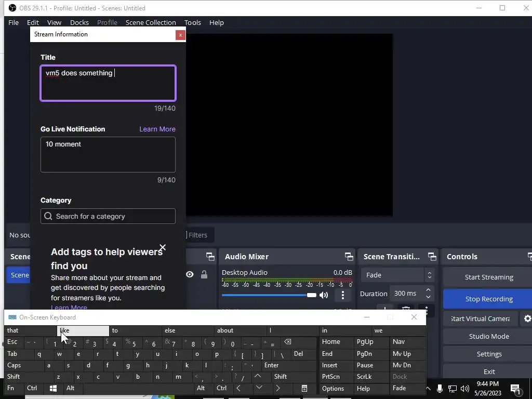Viewport: 532px width, 399px height.
Task: Enable Studio Mode
Action: pyautogui.click(x=488, y=336)
